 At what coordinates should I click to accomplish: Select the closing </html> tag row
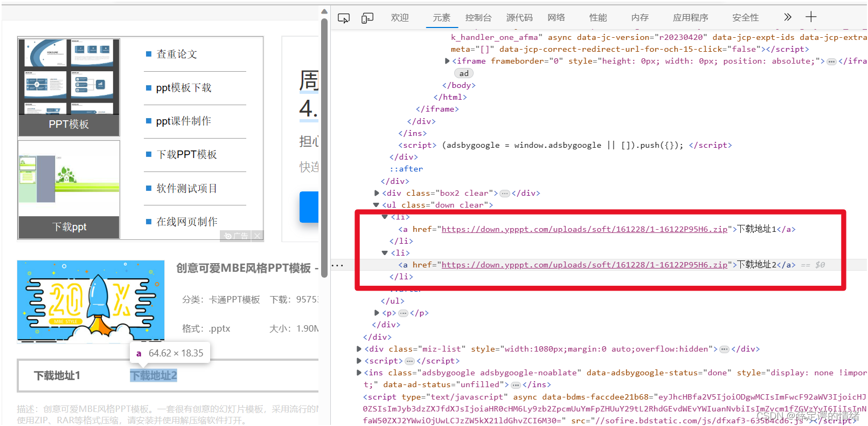pos(450,97)
